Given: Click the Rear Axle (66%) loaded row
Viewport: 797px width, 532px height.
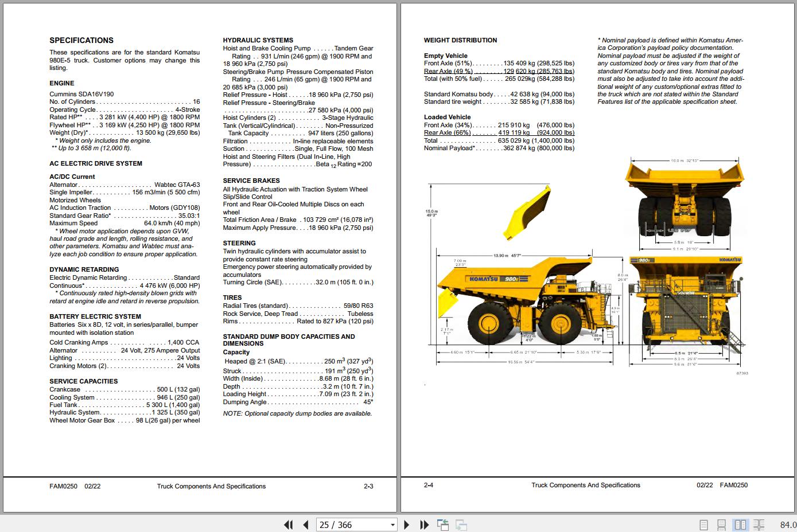Looking at the screenshot, I should point(499,132).
